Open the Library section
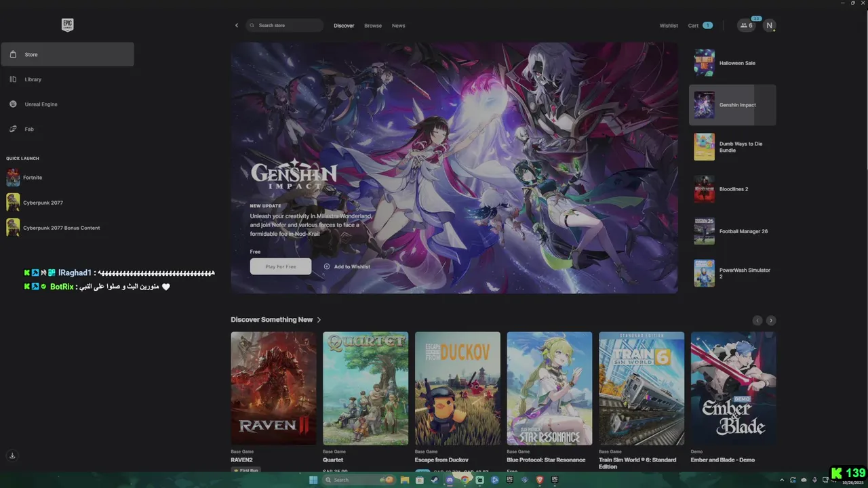Viewport: 868px width, 488px height. click(68, 79)
